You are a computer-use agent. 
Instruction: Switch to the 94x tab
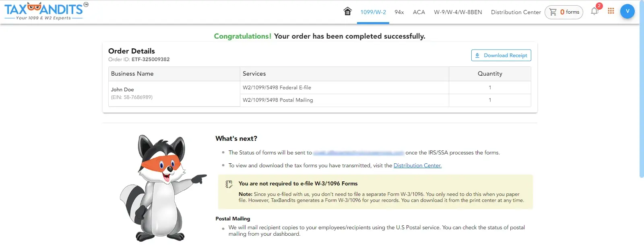coord(399,12)
